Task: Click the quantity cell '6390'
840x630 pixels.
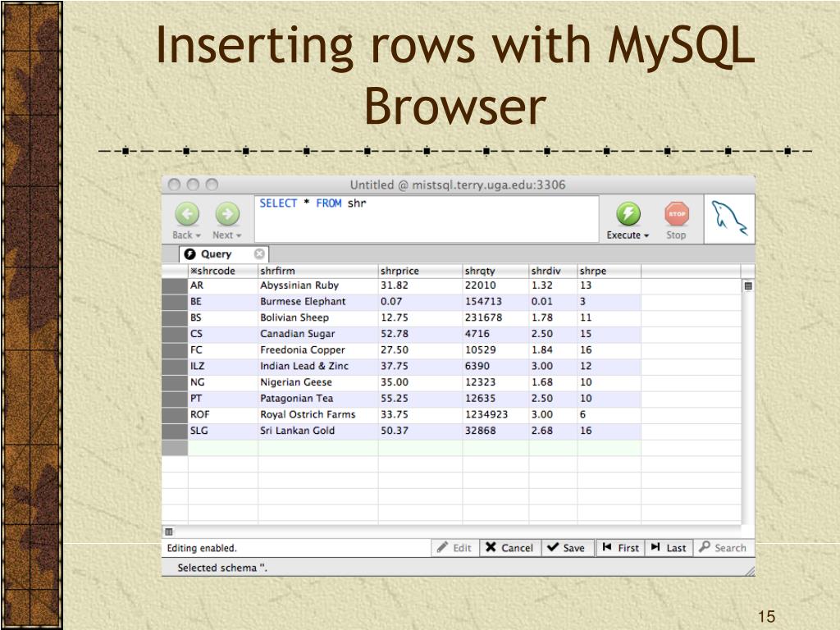Action: coord(496,367)
